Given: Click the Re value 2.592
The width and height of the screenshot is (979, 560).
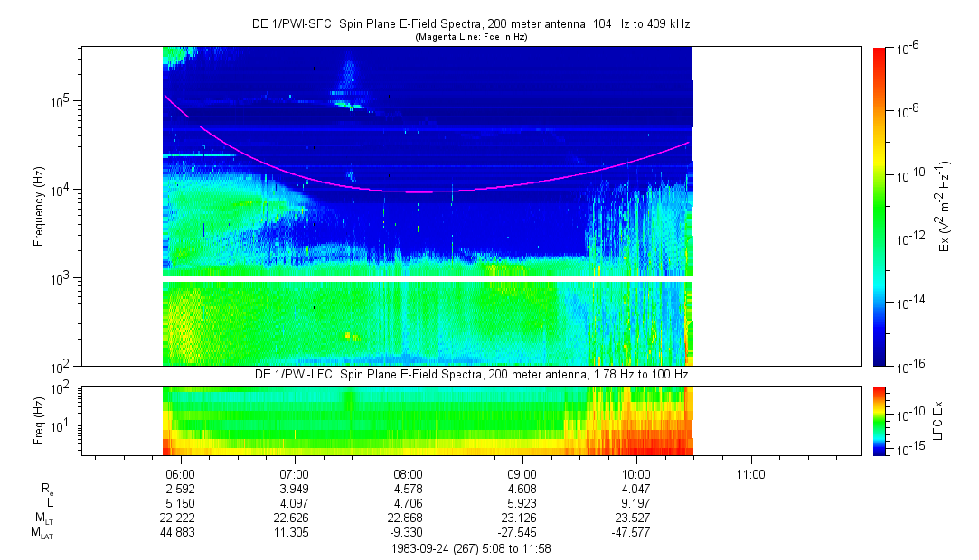Looking at the screenshot, I should click(180, 489).
